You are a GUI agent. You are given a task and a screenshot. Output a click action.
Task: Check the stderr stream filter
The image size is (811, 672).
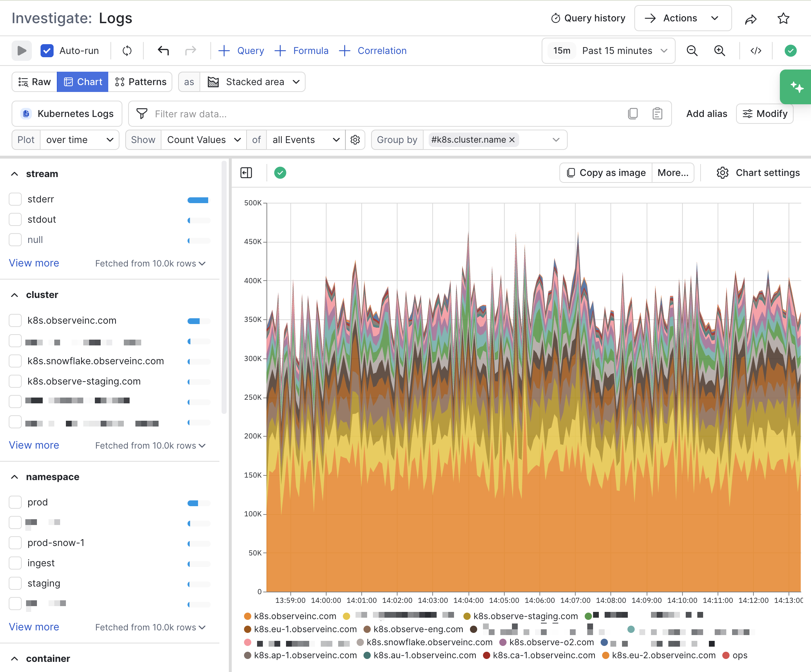[x=16, y=199]
